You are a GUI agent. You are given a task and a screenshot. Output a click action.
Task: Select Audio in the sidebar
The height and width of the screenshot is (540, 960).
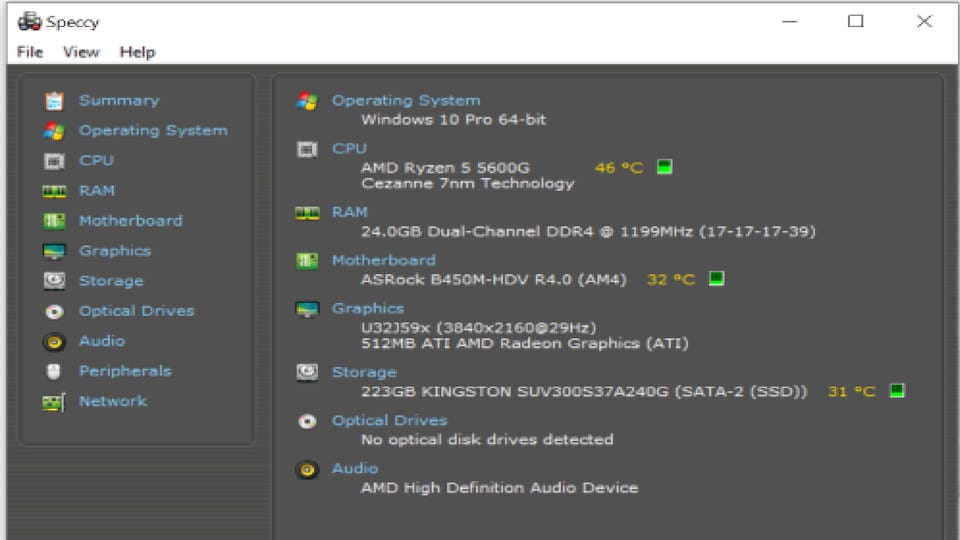[102, 340]
